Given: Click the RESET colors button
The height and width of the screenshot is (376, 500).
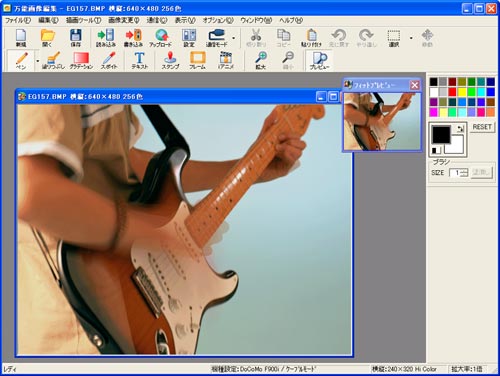Looking at the screenshot, I should click(482, 127).
